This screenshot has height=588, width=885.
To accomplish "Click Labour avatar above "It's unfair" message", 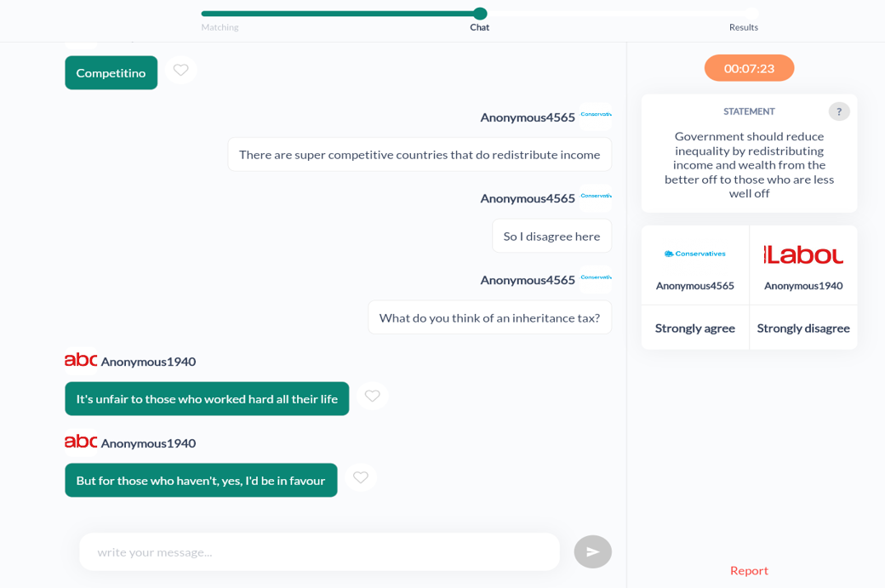I will [81, 360].
